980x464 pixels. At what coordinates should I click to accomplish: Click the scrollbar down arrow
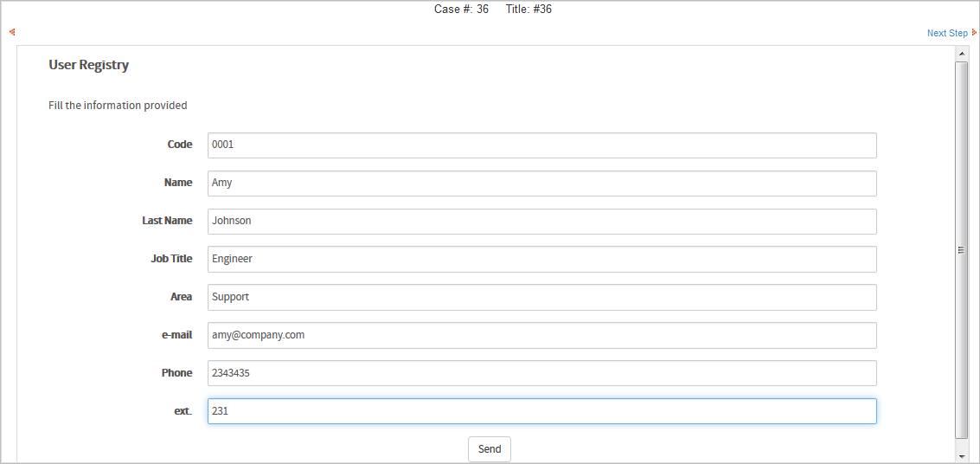pyautogui.click(x=961, y=456)
